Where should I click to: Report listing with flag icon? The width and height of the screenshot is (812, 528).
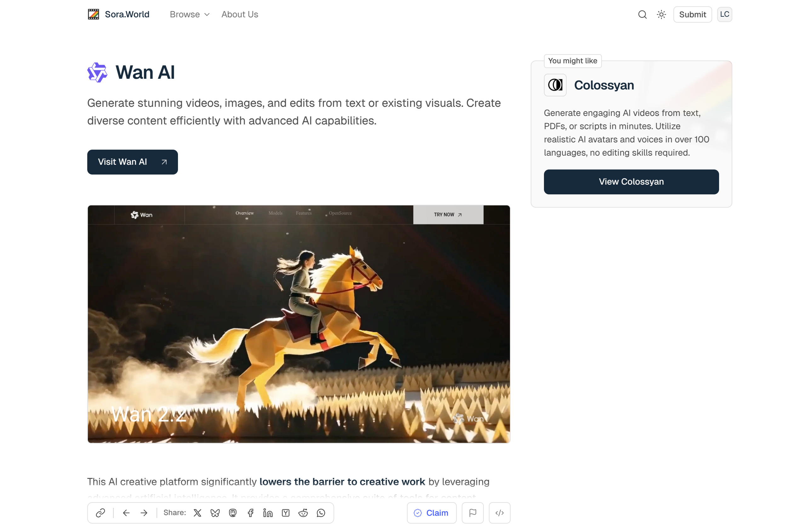(472, 513)
